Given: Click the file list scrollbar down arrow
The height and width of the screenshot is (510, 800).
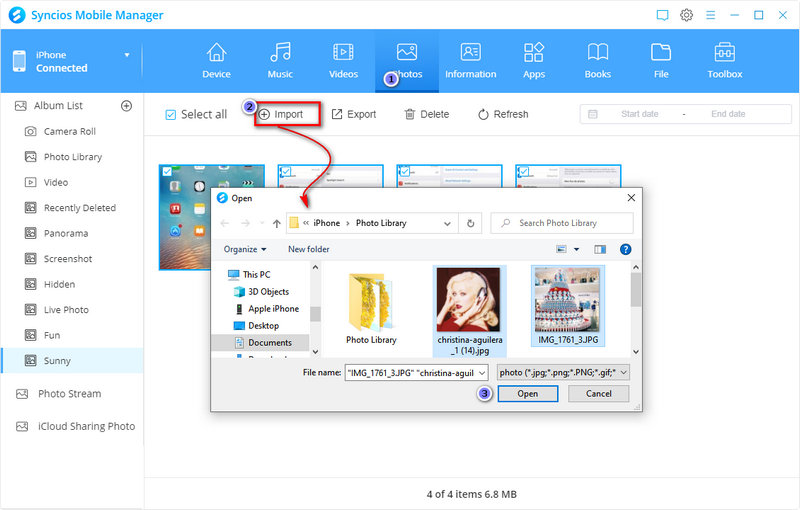Looking at the screenshot, I should pos(636,351).
